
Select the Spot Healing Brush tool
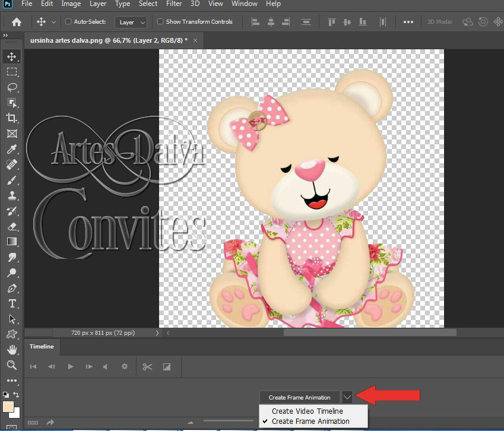12,164
